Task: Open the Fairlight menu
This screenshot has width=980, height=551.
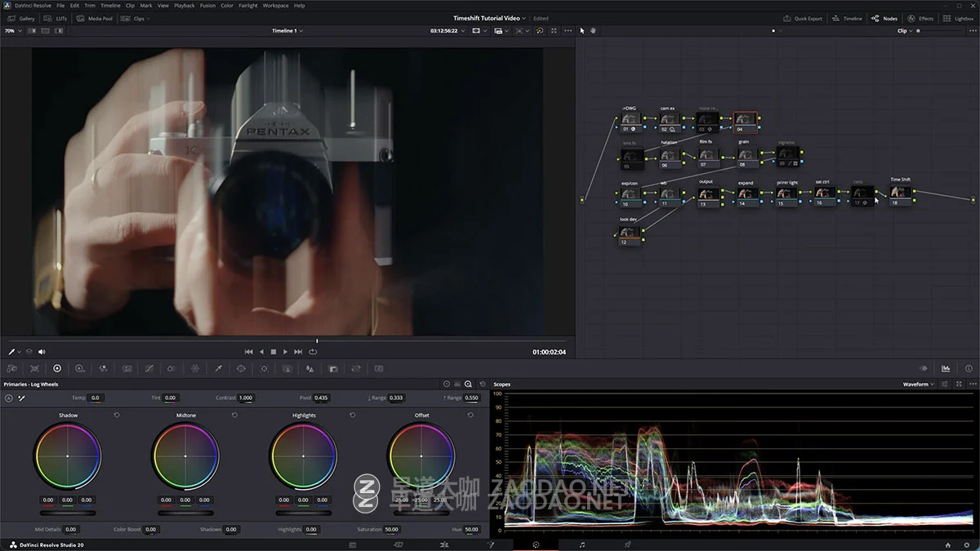Action: [x=248, y=5]
